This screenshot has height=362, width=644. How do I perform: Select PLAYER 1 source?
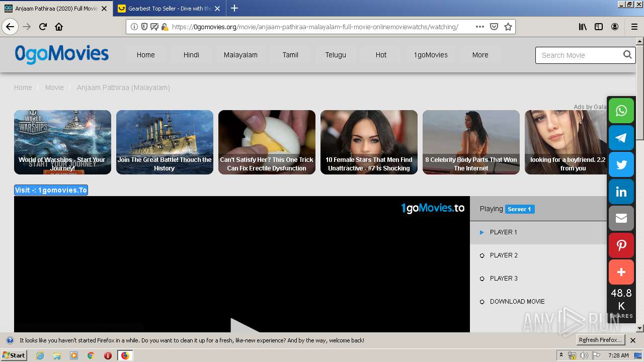538,232
